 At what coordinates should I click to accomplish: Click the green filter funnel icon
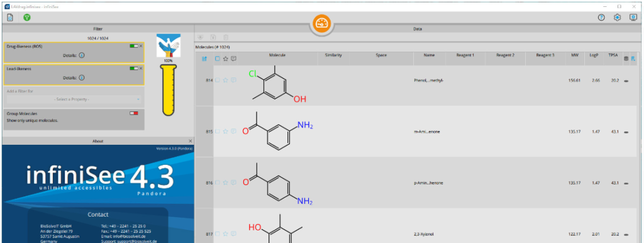click(26, 18)
